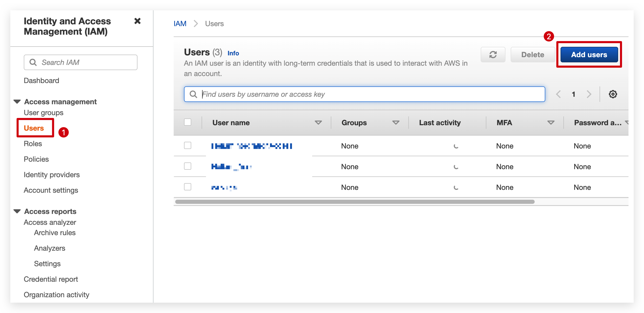The image size is (644, 313).
Task: Open Access analyzer page
Action: [x=50, y=222]
